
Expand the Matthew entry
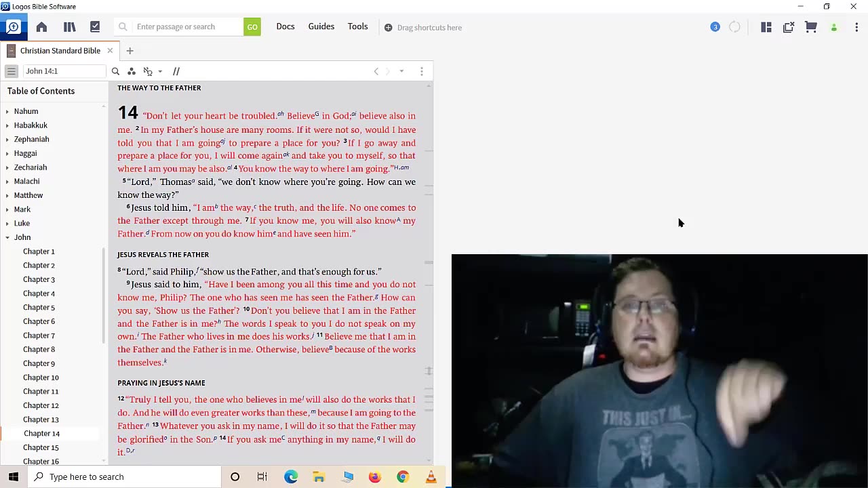[x=7, y=195]
